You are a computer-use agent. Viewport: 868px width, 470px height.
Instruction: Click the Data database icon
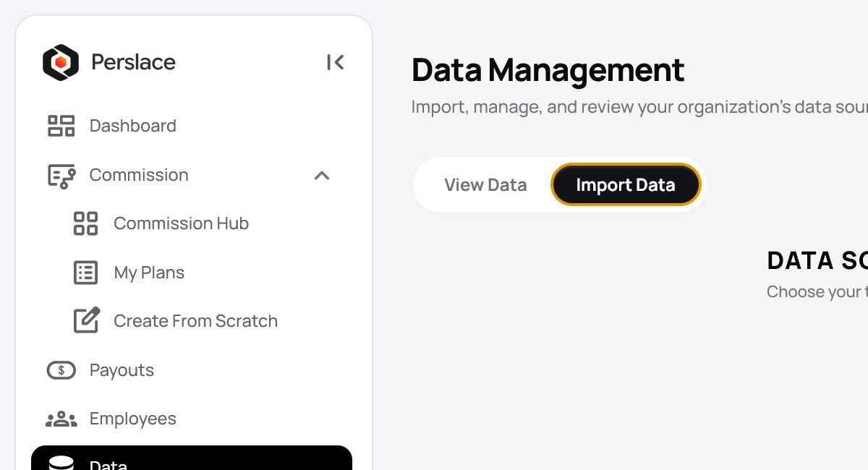pyautogui.click(x=61, y=463)
